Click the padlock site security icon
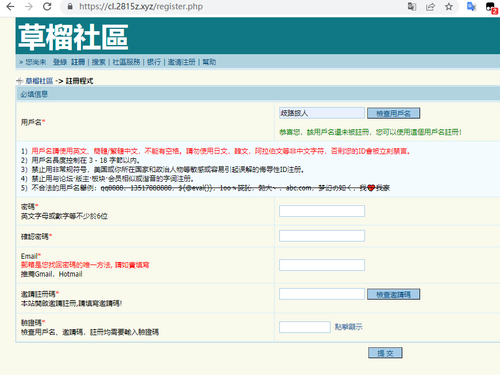The image size is (500, 375). click(x=70, y=7)
